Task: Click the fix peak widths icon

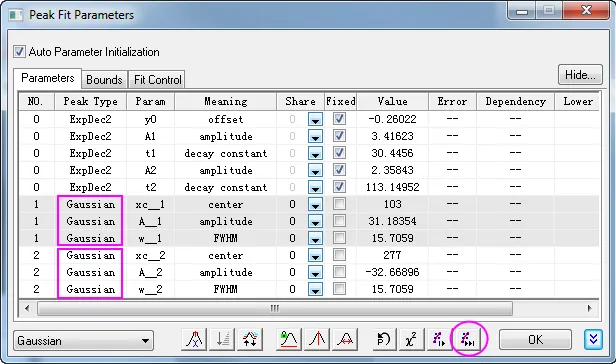Action: [x=345, y=339]
